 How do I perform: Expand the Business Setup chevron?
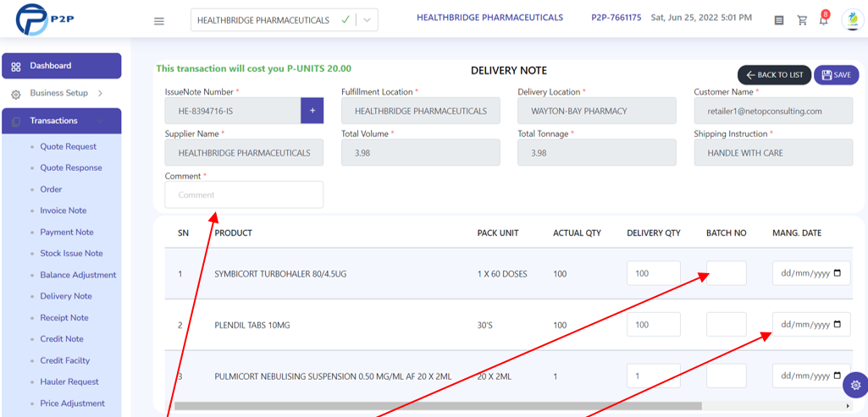click(100, 93)
